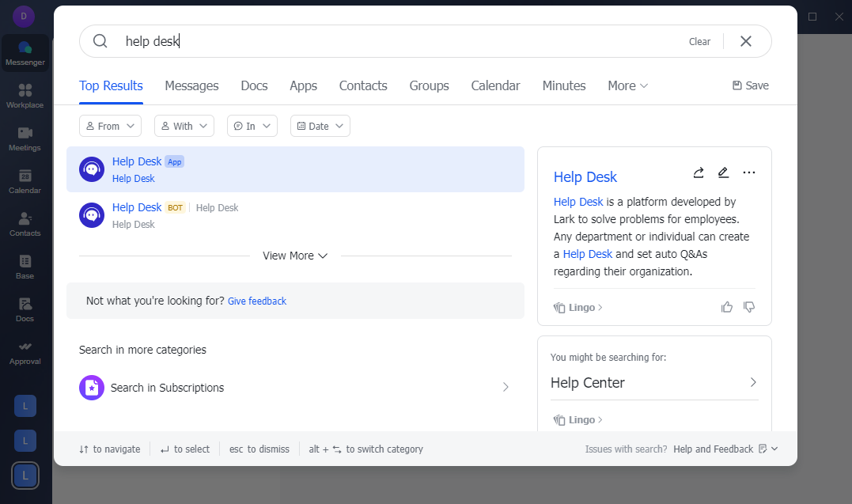This screenshot has width=852, height=504.
Task: Click inside the search input field
Action: point(316,41)
